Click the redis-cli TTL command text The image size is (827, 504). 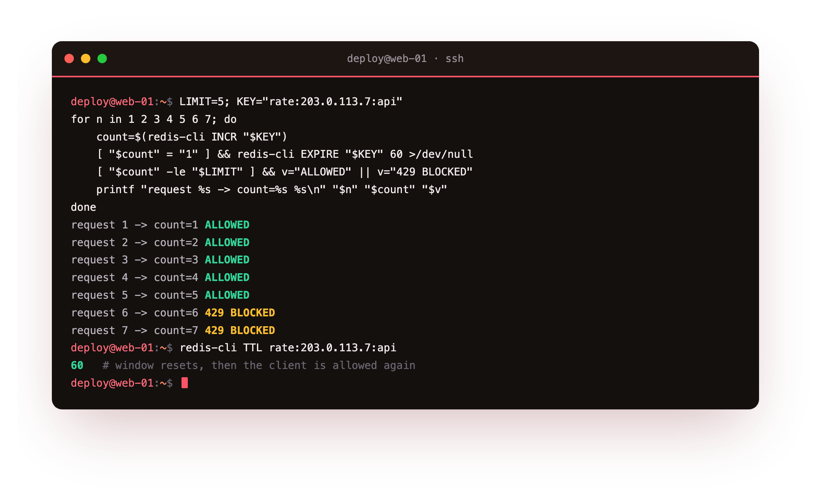288,348
